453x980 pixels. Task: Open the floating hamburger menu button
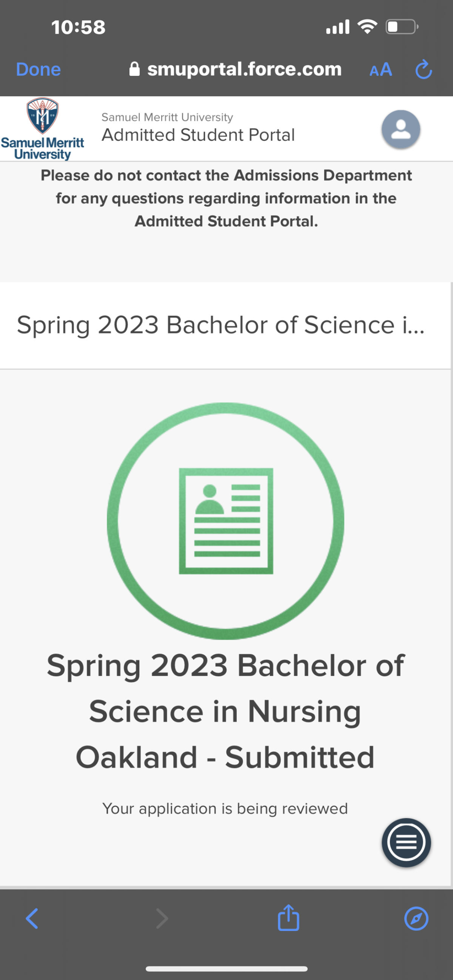pos(406,842)
